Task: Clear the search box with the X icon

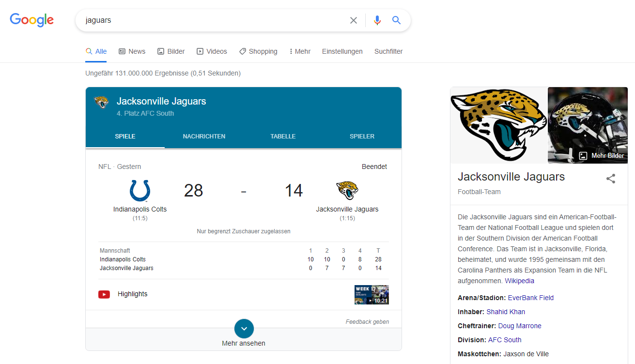Action: tap(354, 20)
